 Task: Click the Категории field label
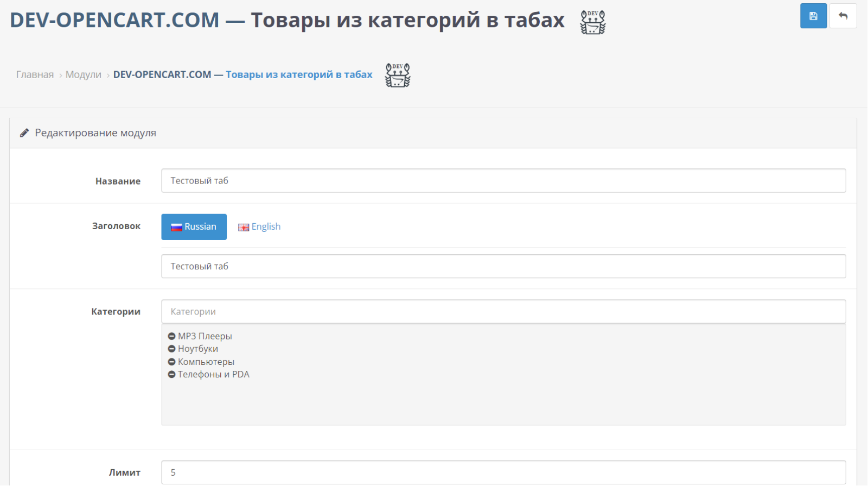(x=116, y=312)
